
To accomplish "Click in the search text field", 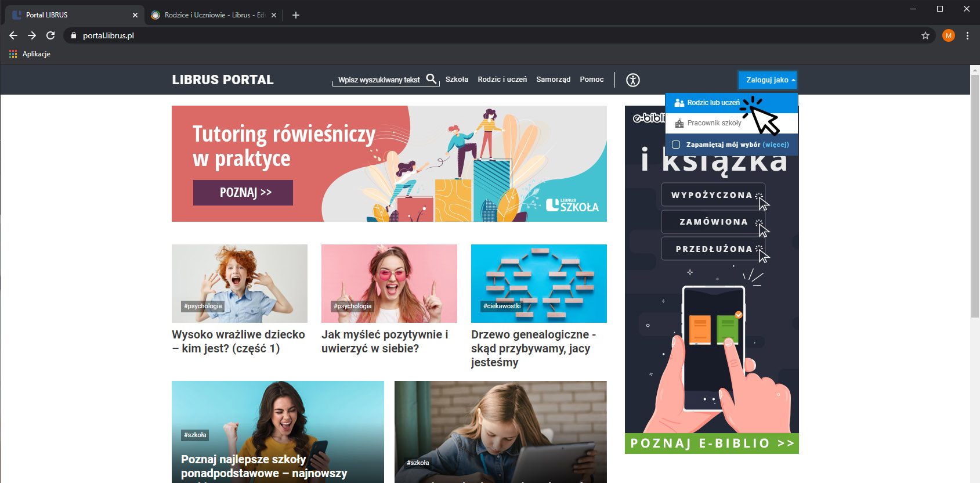I will [x=378, y=80].
